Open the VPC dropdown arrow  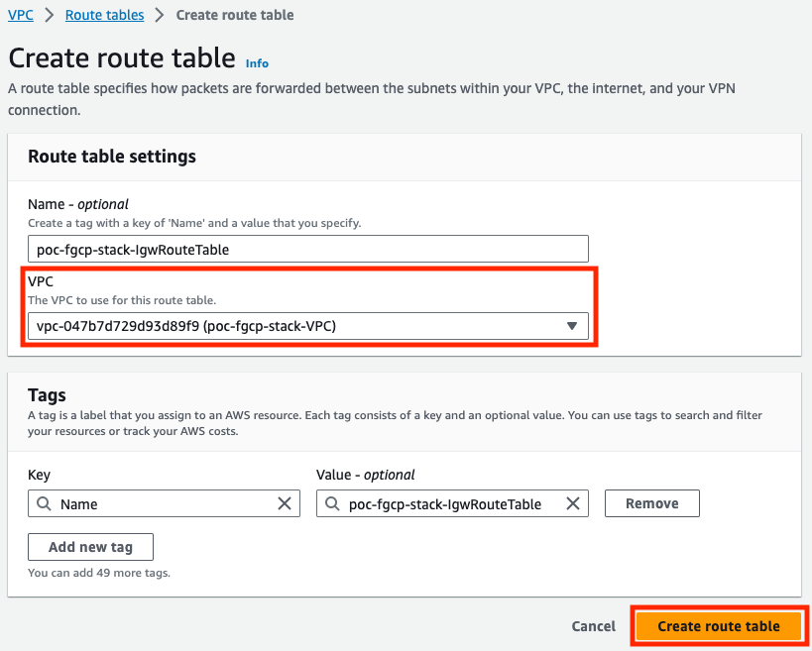tap(572, 326)
